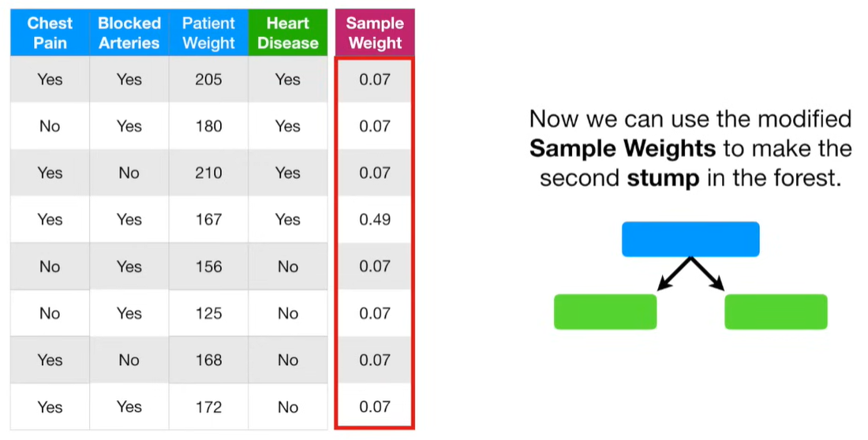Click the magenta Sample Weight header
This screenshot has width=868, height=440.
375,33
